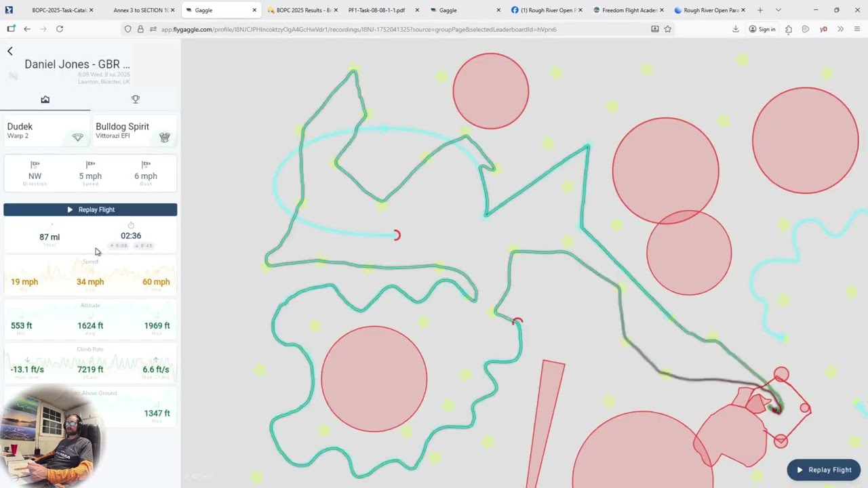This screenshot has height=488, width=868.
Task: Switch to Freedom Flight Academy tab
Action: (x=627, y=10)
